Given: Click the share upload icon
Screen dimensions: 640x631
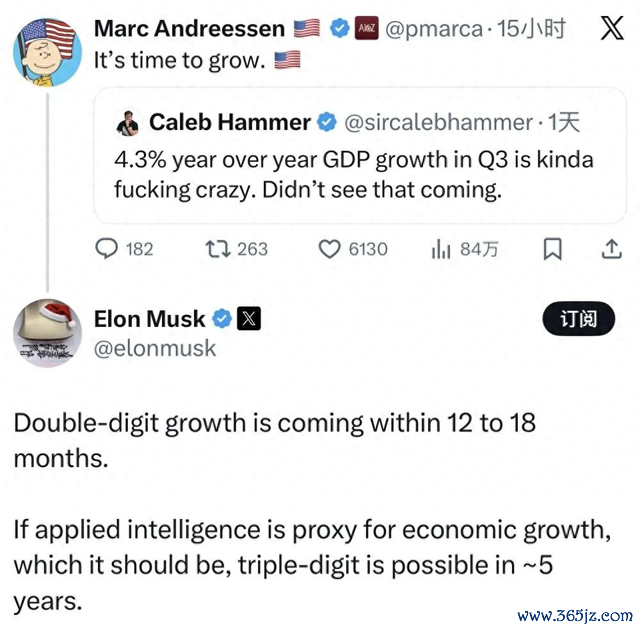Looking at the screenshot, I should point(611,249).
